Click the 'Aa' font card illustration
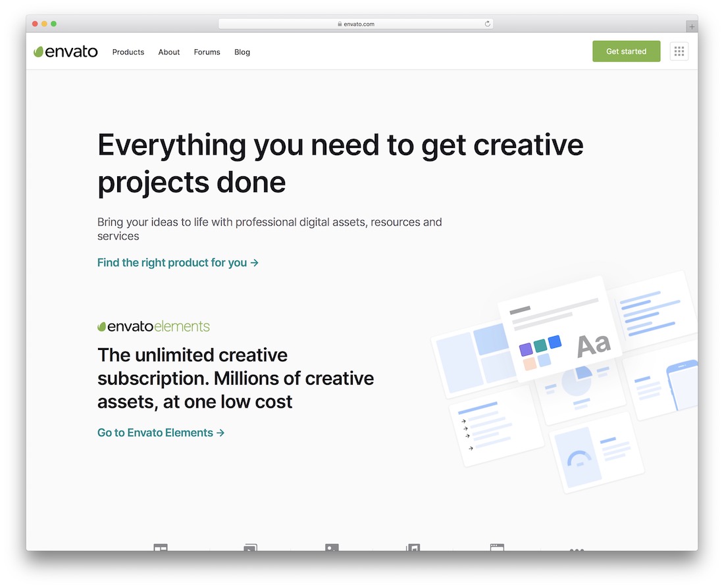This screenshot has width=724, height=588. point(559,330)
